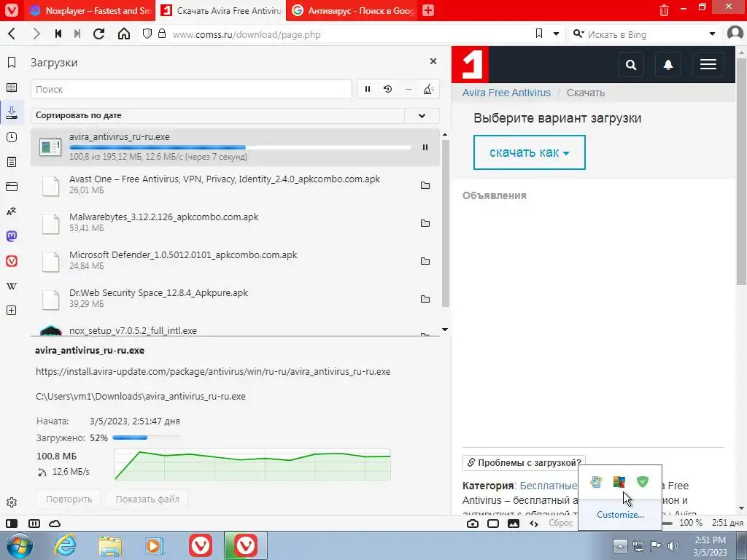Capture page with camera icon

tap(473, 524)
